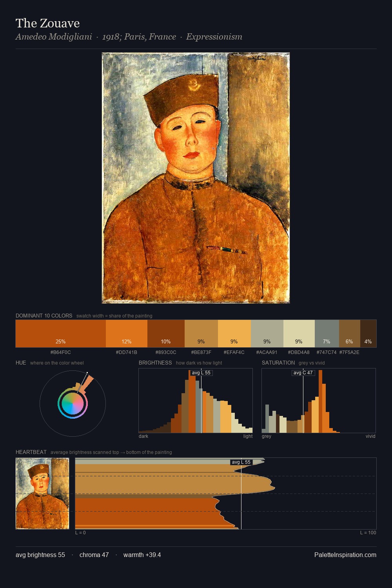Screen dimensions: 392x588
Task: Click the "#ACAA91" hex code text
Action: (x=267, y=352)
